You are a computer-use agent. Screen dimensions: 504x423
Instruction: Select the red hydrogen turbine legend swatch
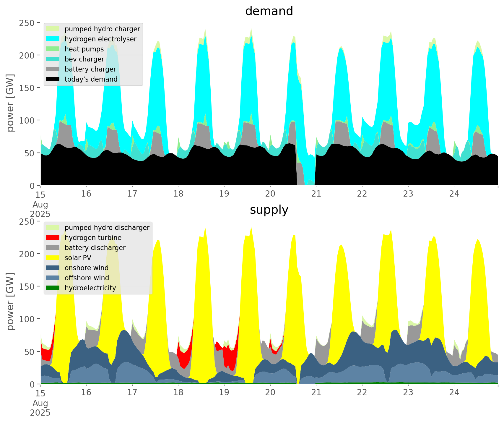click(53, 238)
